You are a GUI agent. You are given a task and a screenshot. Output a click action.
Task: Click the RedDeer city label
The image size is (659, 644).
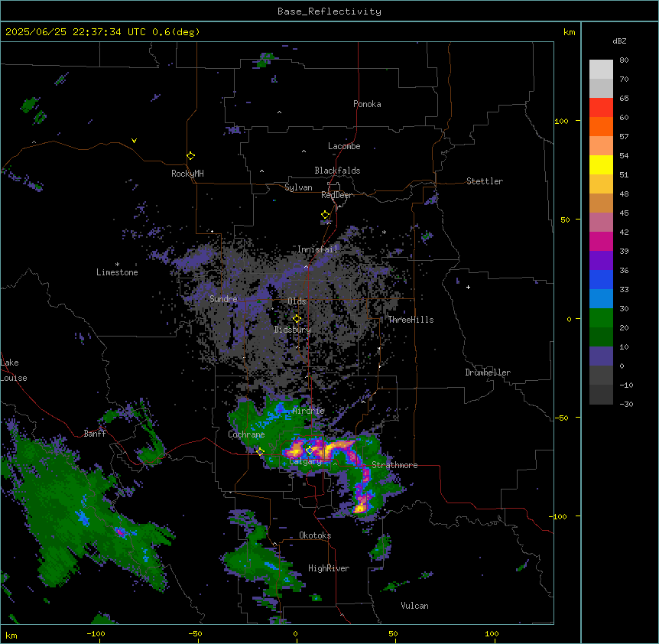[337, 195]
